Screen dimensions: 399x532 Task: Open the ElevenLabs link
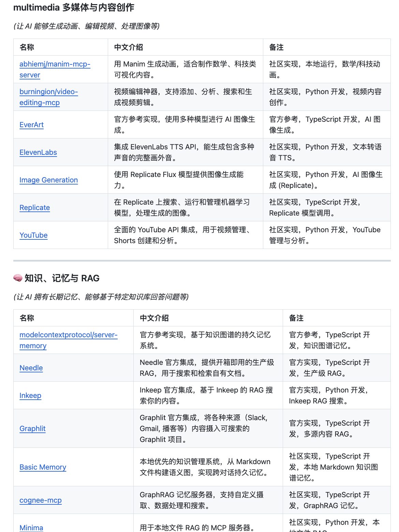38,152
